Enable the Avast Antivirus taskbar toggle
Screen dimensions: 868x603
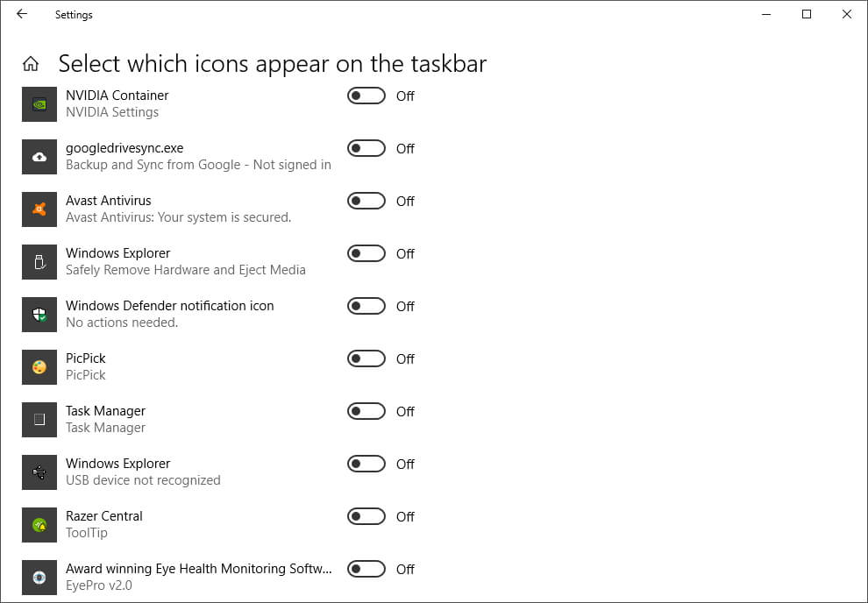[x=366, y=201]
